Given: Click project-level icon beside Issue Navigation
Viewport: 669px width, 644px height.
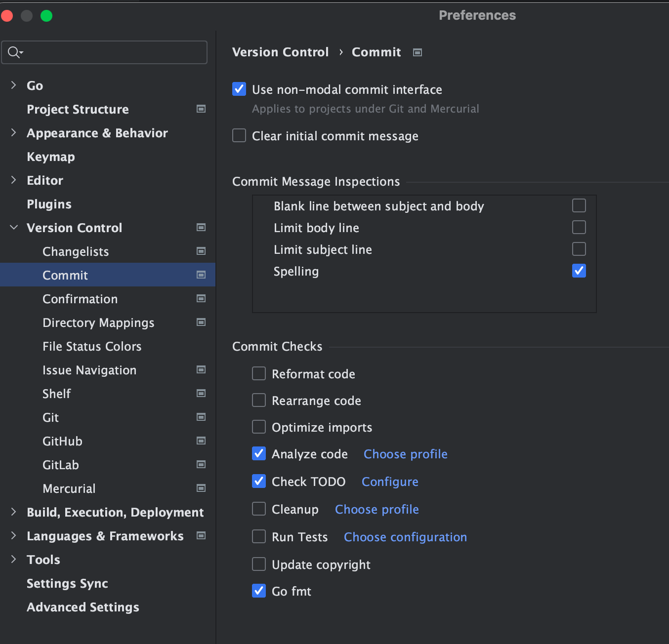Looking at the screenshot, I should pyautogui.click(x=201, y=369).
